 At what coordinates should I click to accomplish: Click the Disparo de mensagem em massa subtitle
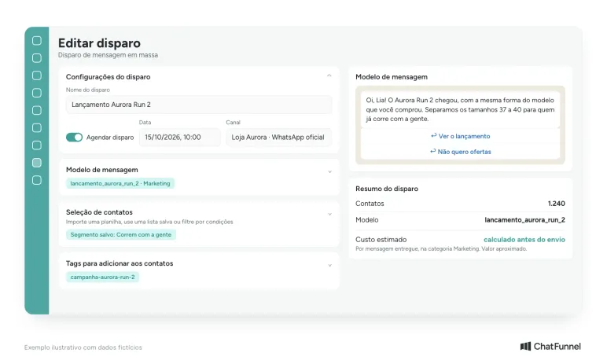108,55
